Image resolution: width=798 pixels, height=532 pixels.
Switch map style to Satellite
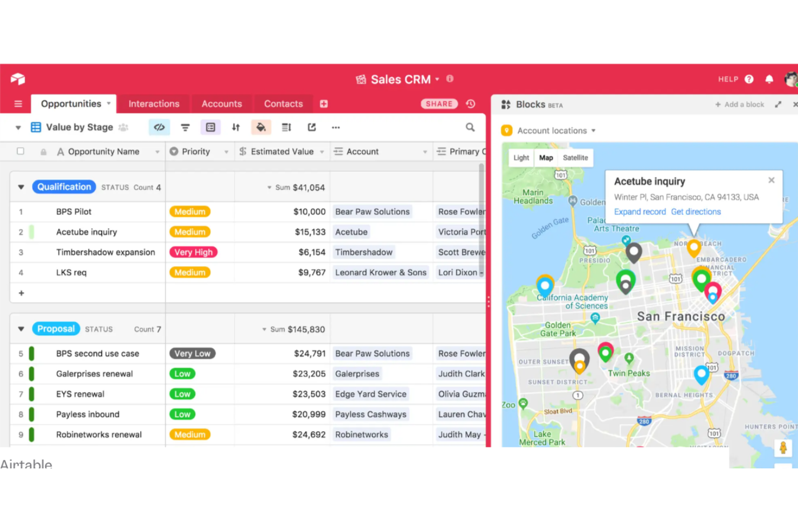coord(575,158)
